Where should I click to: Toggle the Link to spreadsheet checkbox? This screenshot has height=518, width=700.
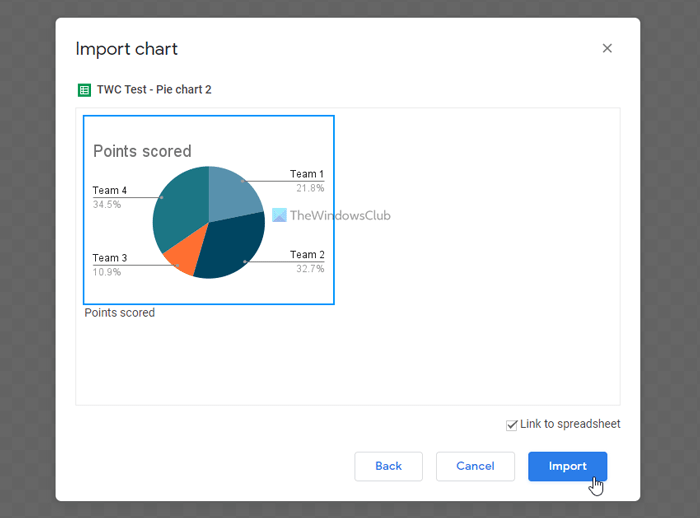[512, 425]
